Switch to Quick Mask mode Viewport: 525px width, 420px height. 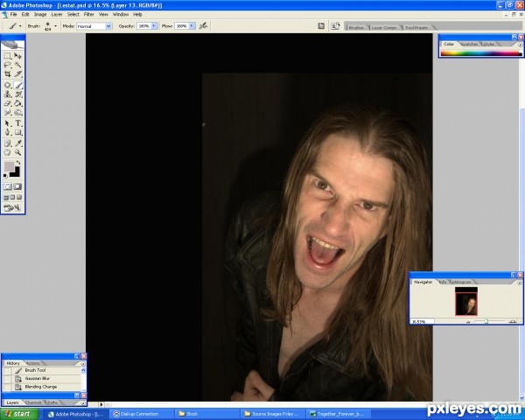coord(17,186)
